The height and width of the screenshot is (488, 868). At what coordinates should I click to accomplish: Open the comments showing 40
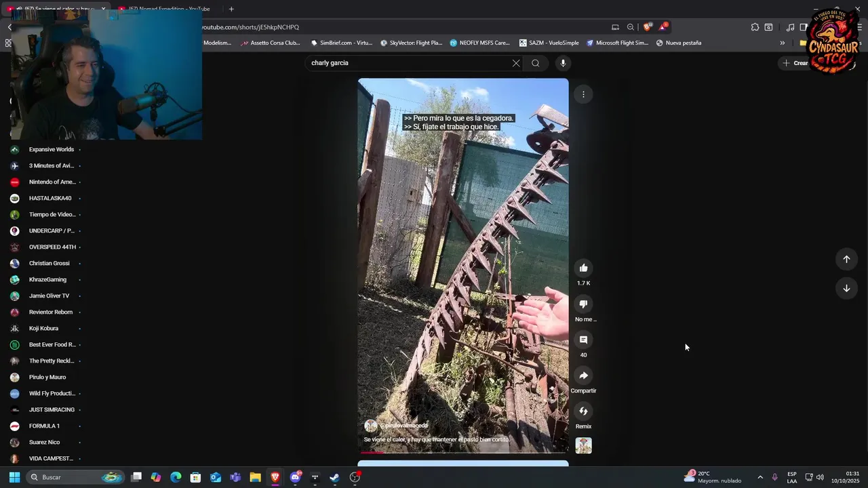click(583, 340)
